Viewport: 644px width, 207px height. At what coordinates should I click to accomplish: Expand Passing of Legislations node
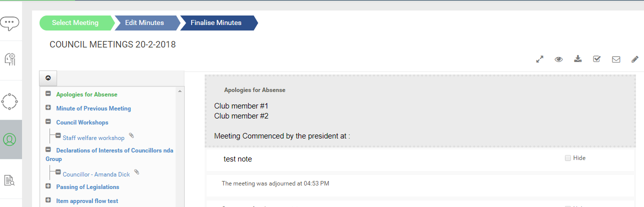pyautogui.click(x=48, y=186)
